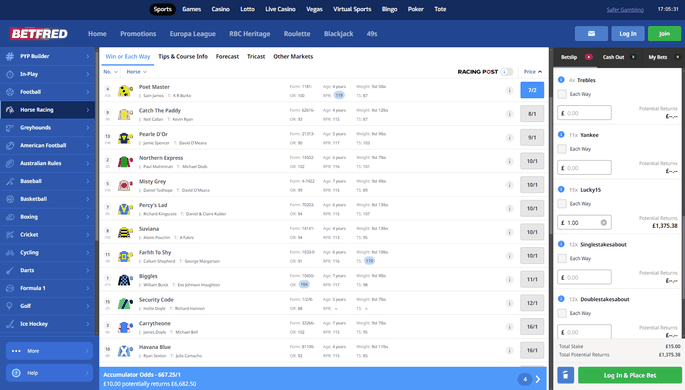The width and height of the screenshot is (685, 390).
Task: Show info for Singlestakesabout bet type
Action: click(x=561, y=244)
